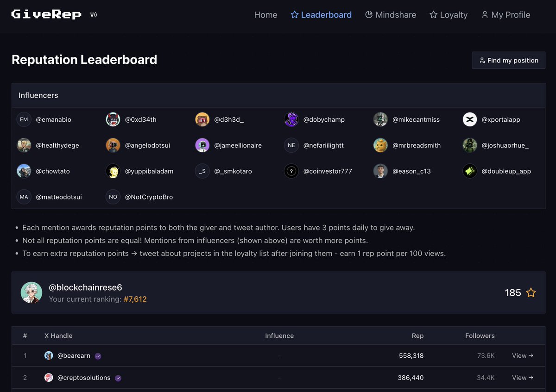Click the X Handle column header
This screenshot has width=556, height=392.
click(x=58, y=336)
